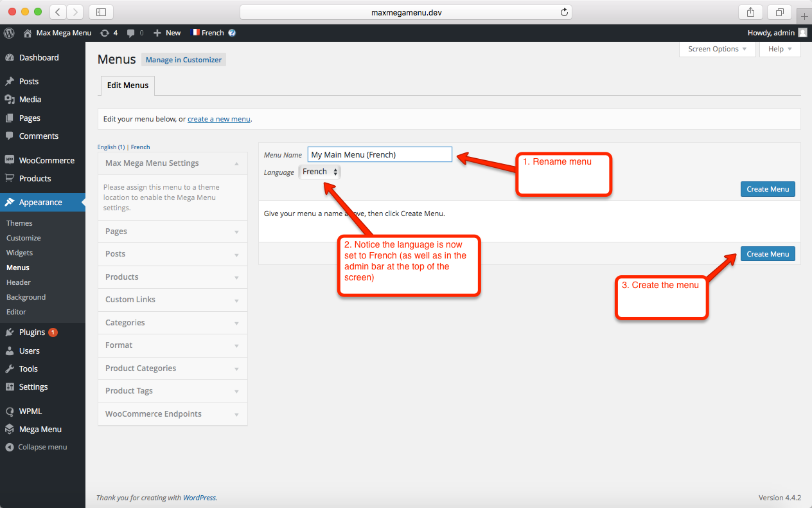Image resolution: width=812 pixels, height=508 pixels.
Task: Go to Mega Menu in sidebar
Action: click(40, 429)
